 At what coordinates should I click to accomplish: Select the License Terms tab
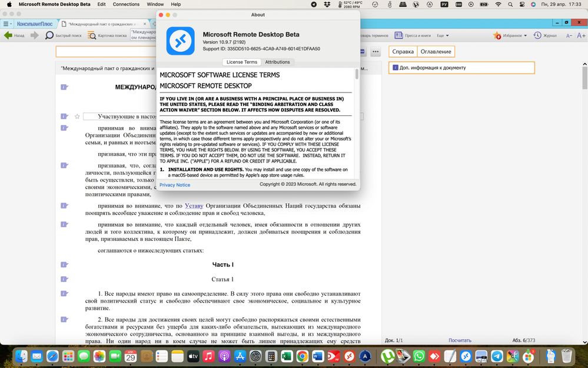point(241,62)
